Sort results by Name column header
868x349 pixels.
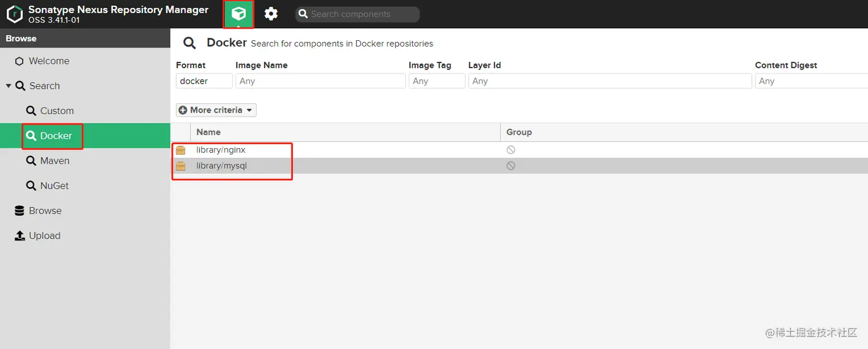click(345, 132)
